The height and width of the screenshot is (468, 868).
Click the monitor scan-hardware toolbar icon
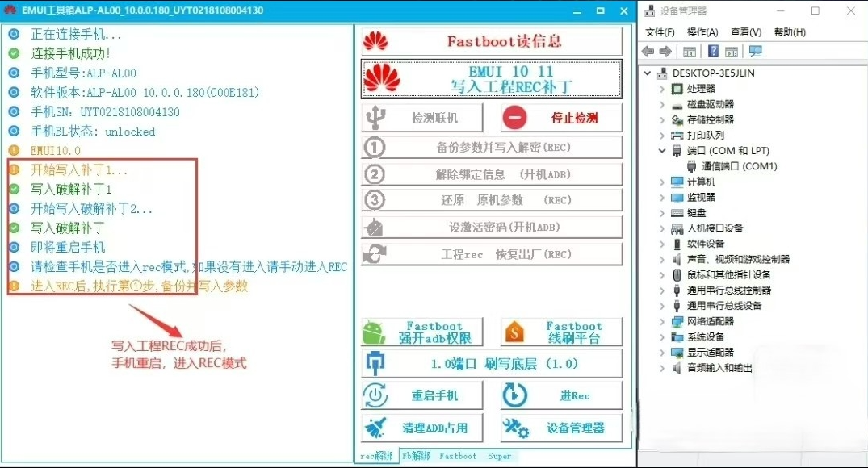click(755, 52)
